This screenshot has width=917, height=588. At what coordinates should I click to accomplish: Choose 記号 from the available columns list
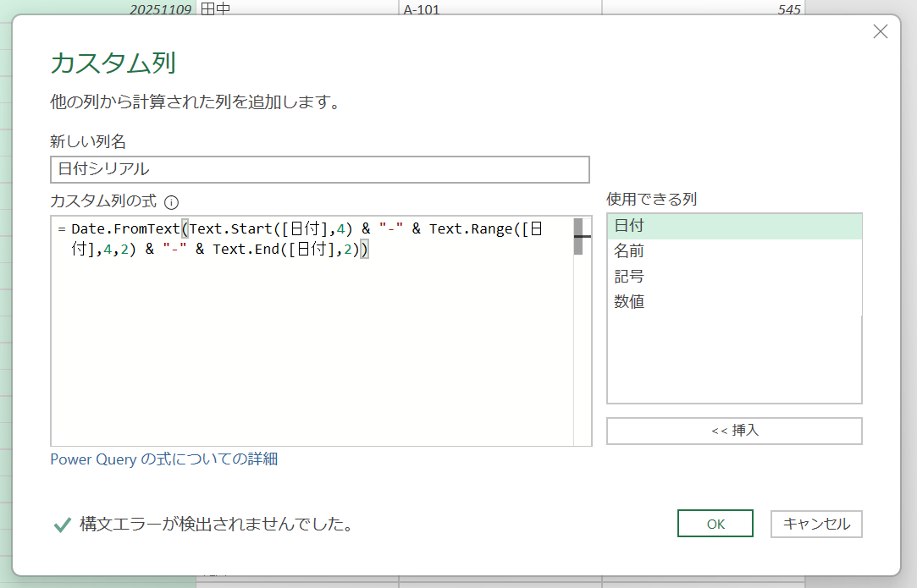734,277
